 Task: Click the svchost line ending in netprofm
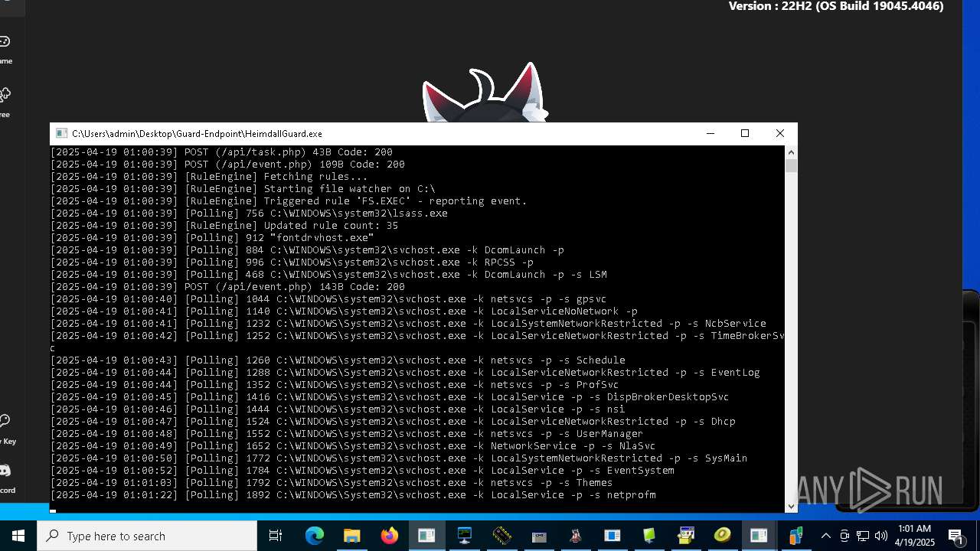353,495
